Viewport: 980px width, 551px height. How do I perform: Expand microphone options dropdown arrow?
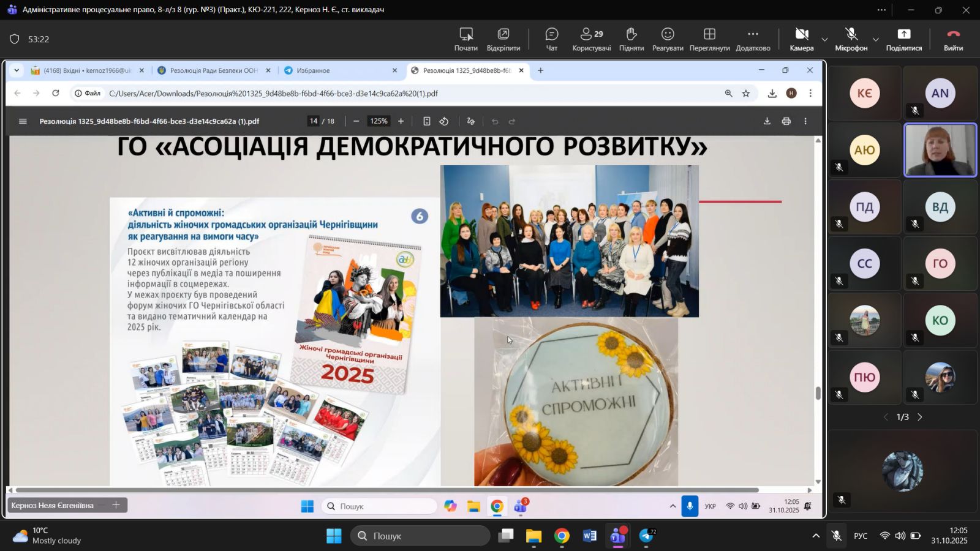(875, 40)
